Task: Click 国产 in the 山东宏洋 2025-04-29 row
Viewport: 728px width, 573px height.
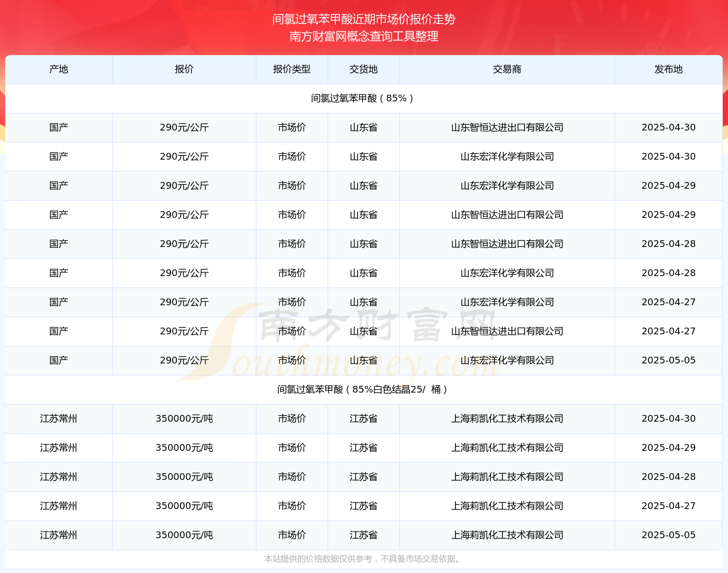Action: [x=59, y=186]
